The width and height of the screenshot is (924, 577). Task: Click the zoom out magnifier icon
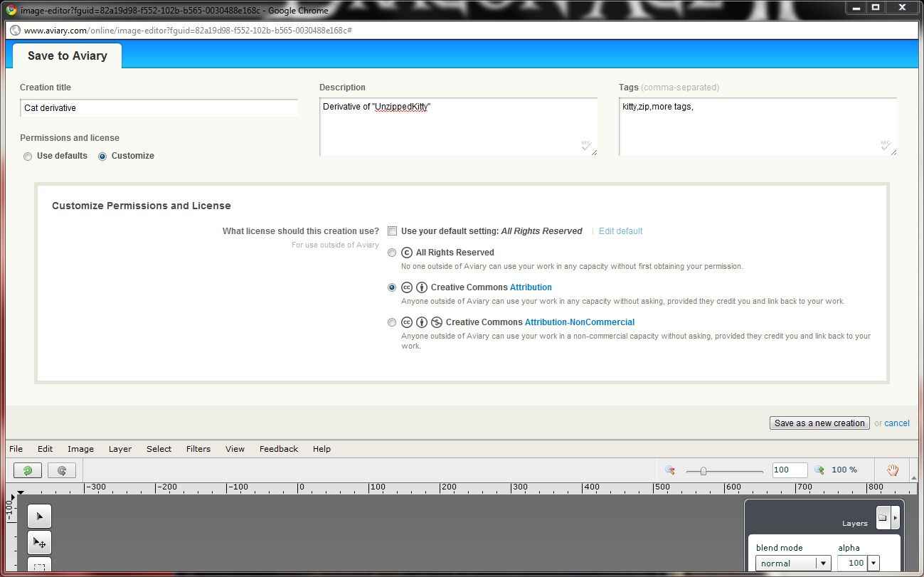(x=669, y=470)
